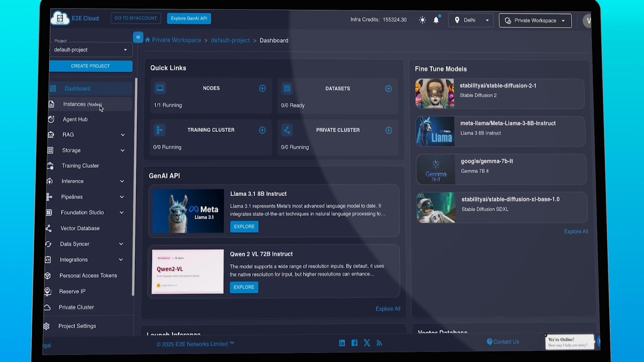Open the Delhi location dropdown
This screenshot has width=644, height=362.
tap(471, 20)
